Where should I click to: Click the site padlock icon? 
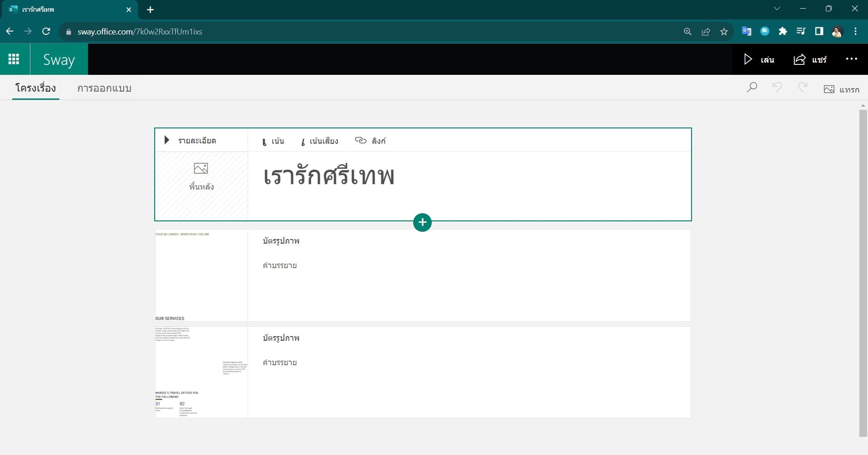(x=69, y=32)
